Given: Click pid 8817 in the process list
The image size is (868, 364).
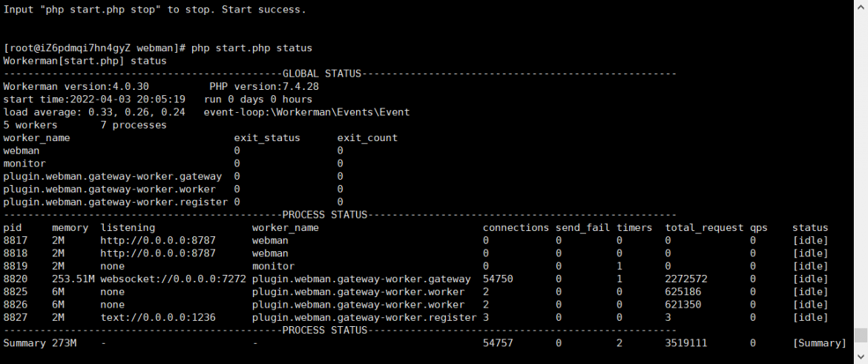Looking at the screenshot, I should pyautogui.click(x=15, y=241).
